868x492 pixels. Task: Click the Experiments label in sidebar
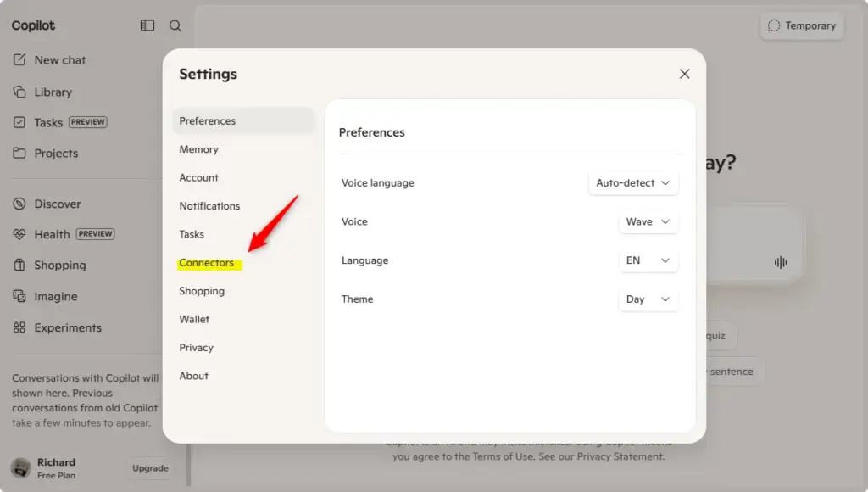[x=68, y=328]
